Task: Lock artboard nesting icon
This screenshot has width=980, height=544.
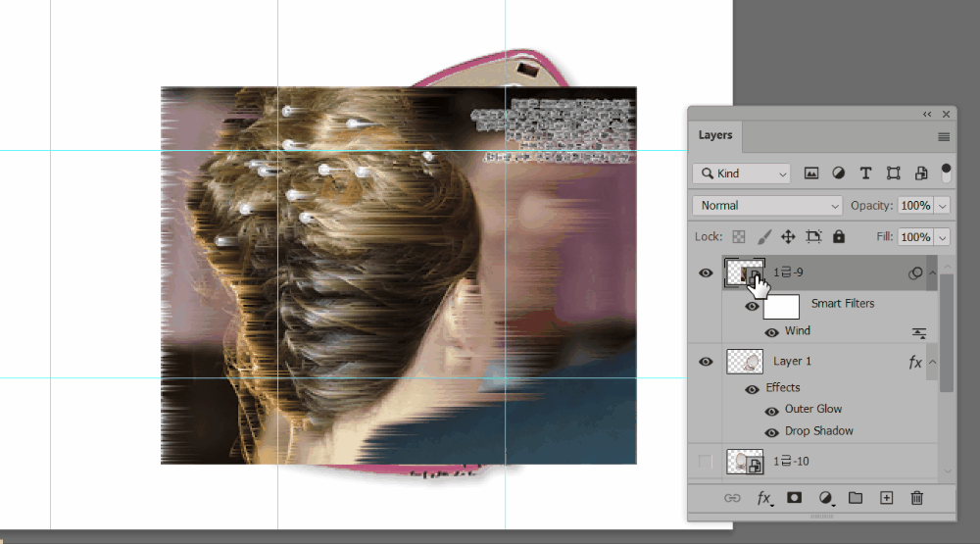Action: point(813,237)
